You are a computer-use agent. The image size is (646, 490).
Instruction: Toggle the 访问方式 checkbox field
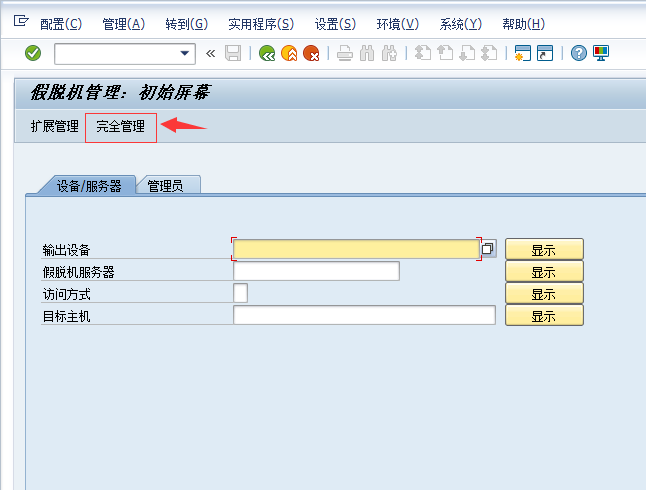pyautogui.click(x=240, y=293)
